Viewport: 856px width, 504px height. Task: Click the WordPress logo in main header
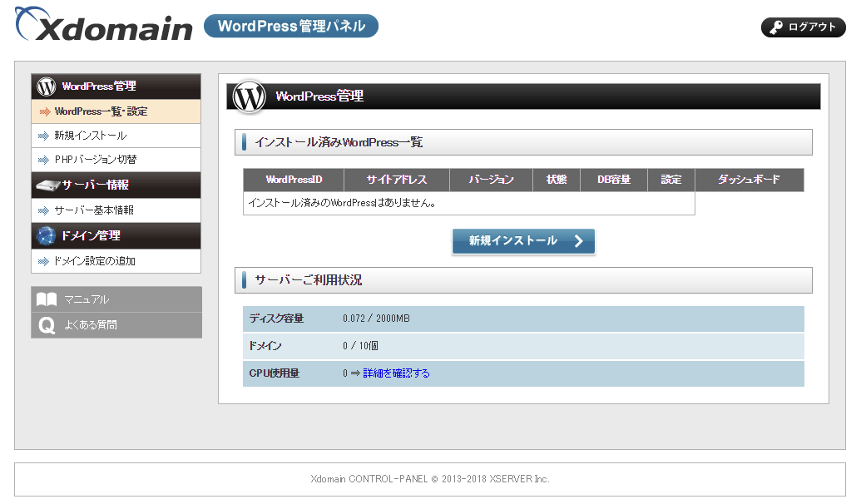[249, 96]
